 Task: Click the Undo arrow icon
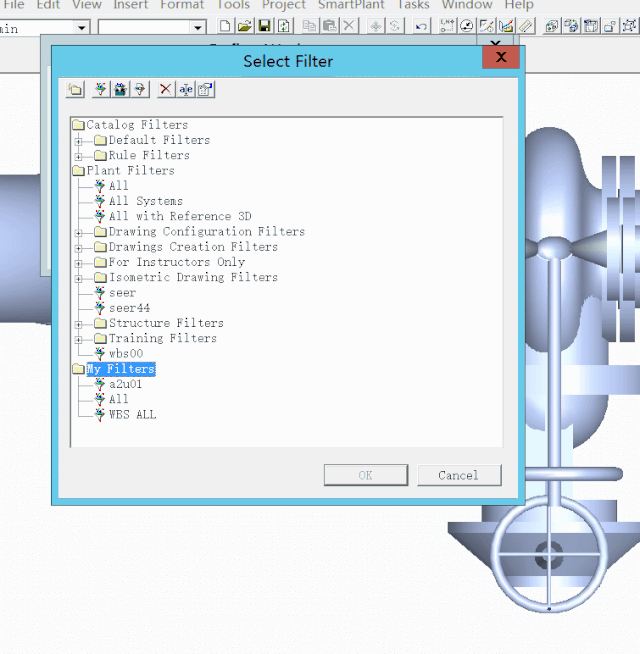click(421, 26)
